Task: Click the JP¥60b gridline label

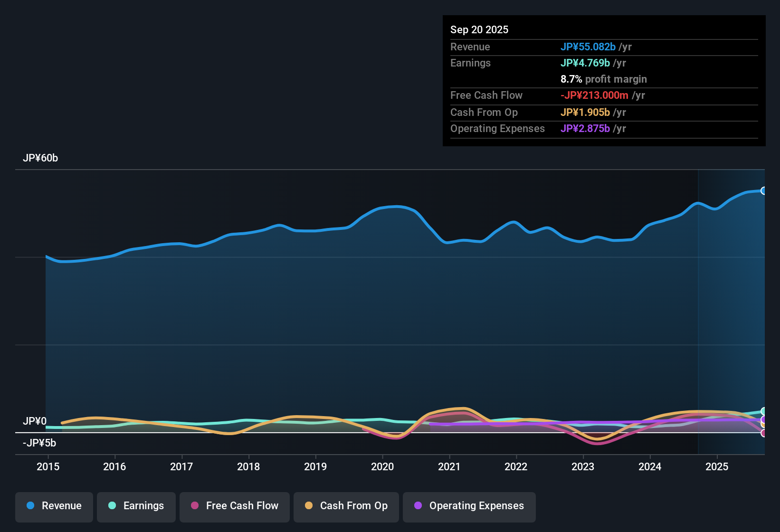Action: [x=41, y=158]
